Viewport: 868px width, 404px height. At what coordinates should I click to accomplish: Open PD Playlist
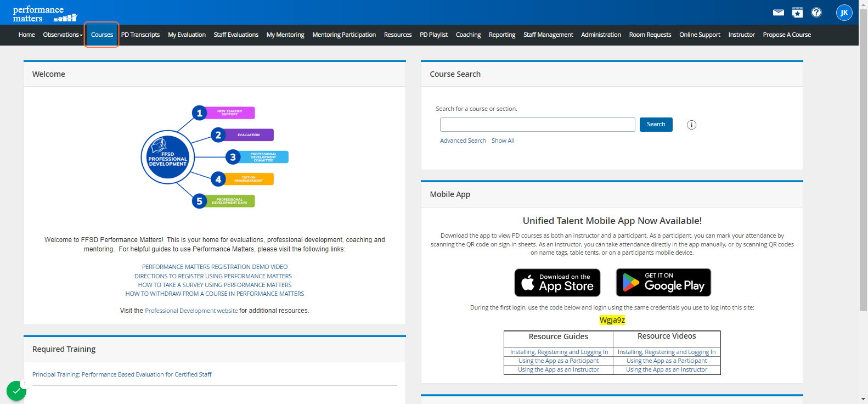click(x=433, y=35)
